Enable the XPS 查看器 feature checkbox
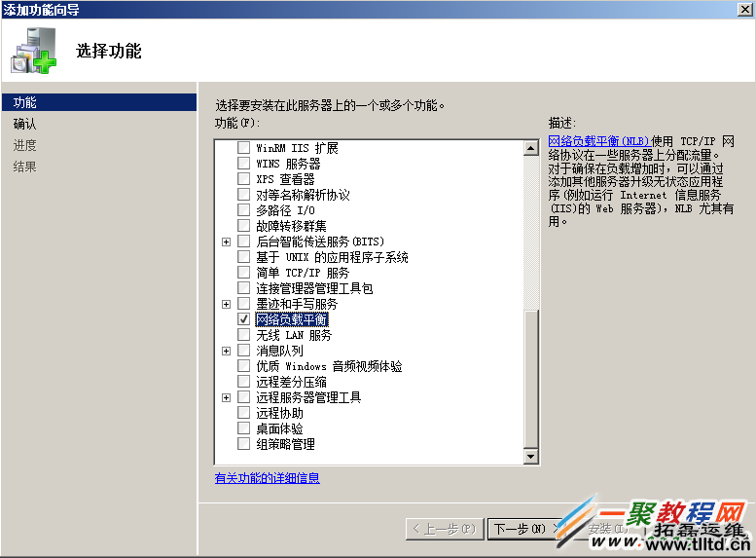Screen dimensions: 756x558 tap(244, 178)
